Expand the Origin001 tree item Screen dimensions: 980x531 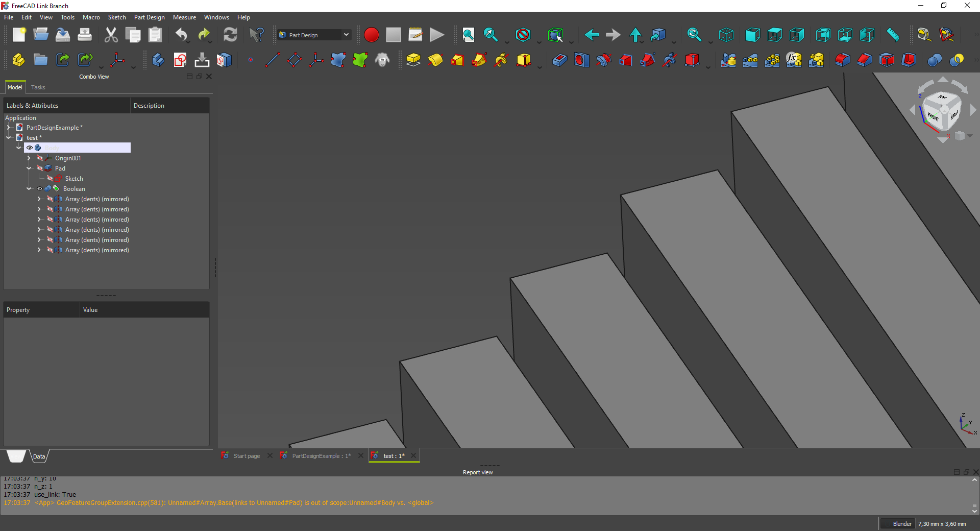[x=30, y=158]
